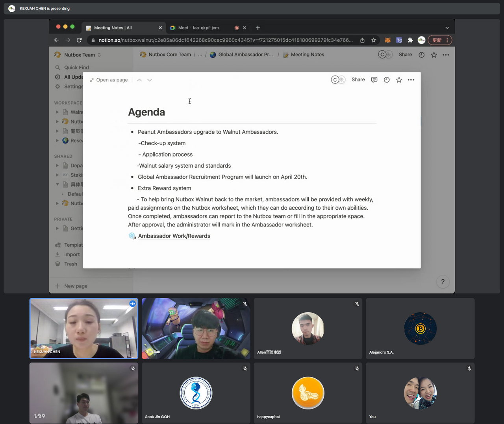Open three-dot menu in Notion top bar
The width and height of the screenshot is (504, 424).
446,55
